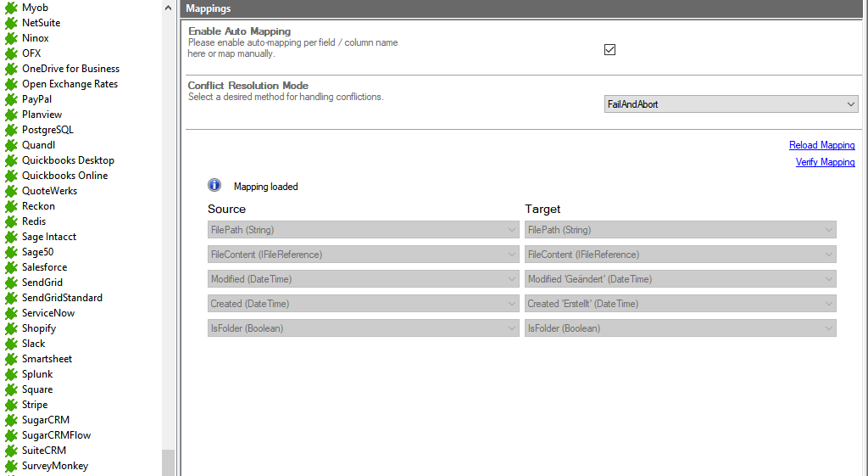Click the Salesforce connector icon
Viewport: 868px width, 476px height.
point(10,267)
